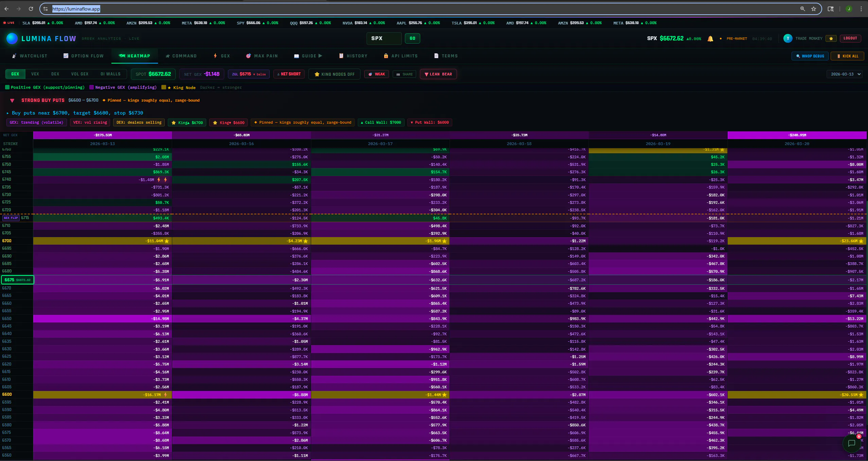Viewport: 868px width, 461px height.
Task: Open the Chrome profile avatar J
Action: [x=849, y=9]
